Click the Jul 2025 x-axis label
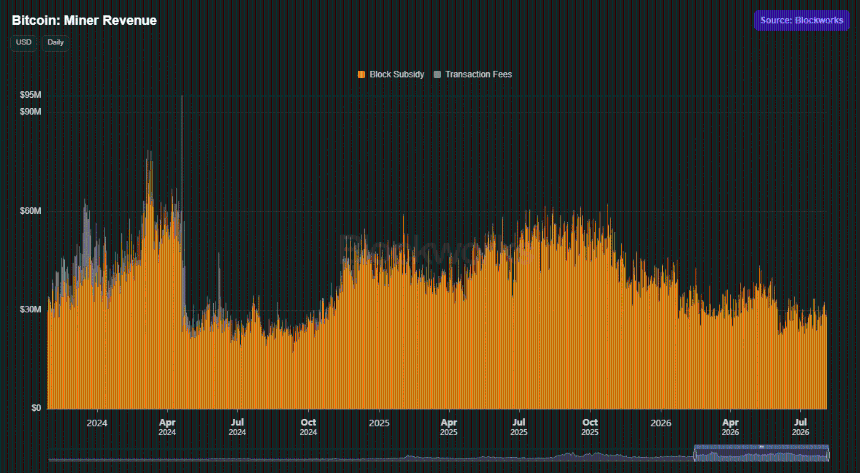Screen dimensions: 860x473 click(519, 427)
